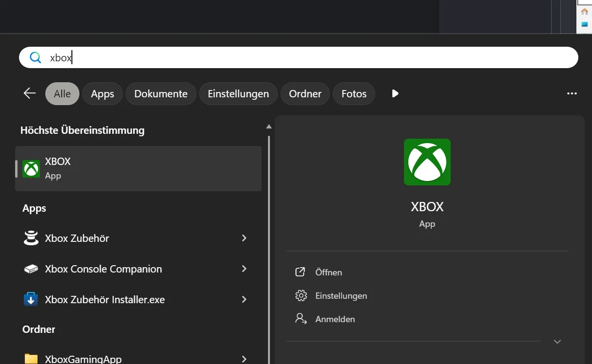Expand Xbox Zubehör details chevron
Screen dimensions: 592x364
pos(244,238)
